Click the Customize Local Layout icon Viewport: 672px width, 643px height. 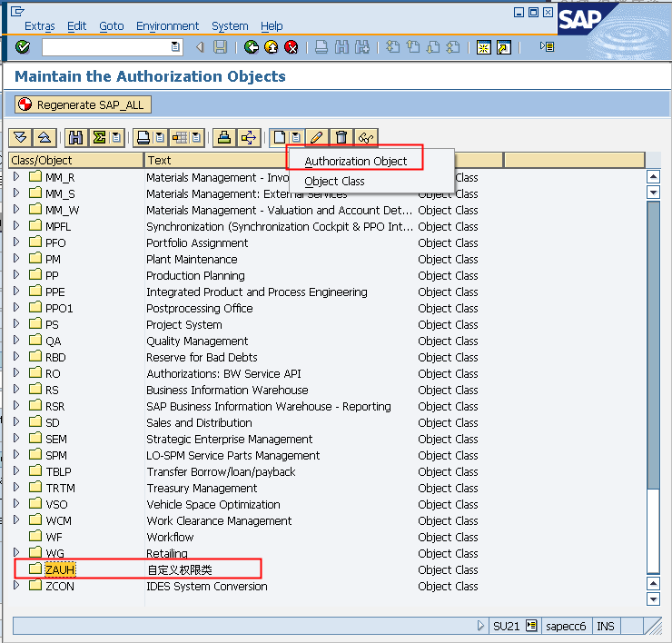click(x=548, y=46)
